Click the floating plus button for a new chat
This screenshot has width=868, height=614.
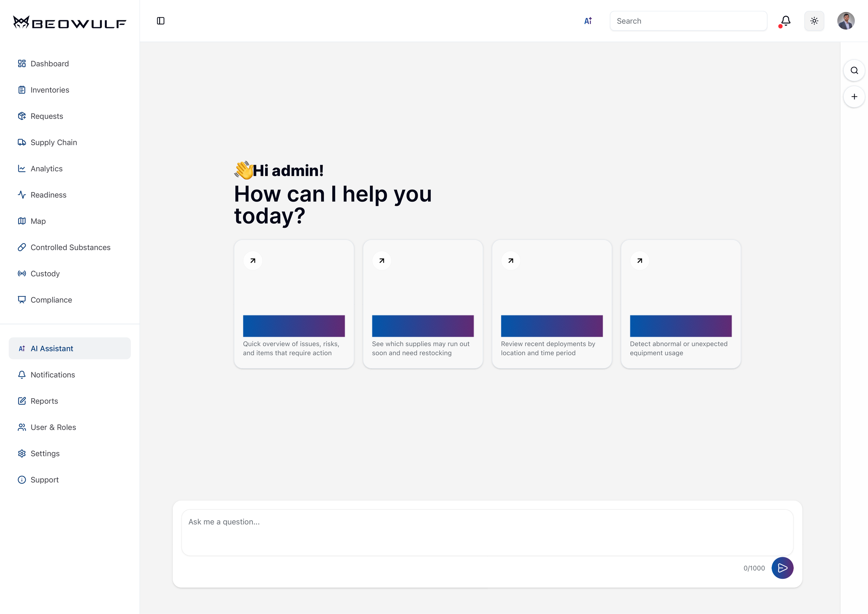coord(854,96)
